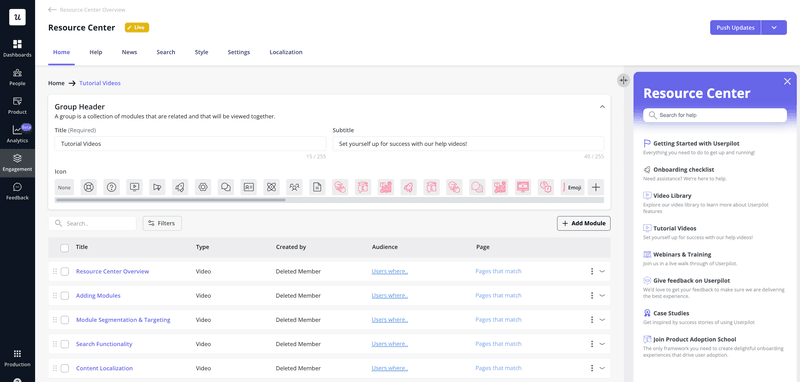Expand the Content Localization row chevron
Screen dimensions: 800x382
[x=602, y=368]
